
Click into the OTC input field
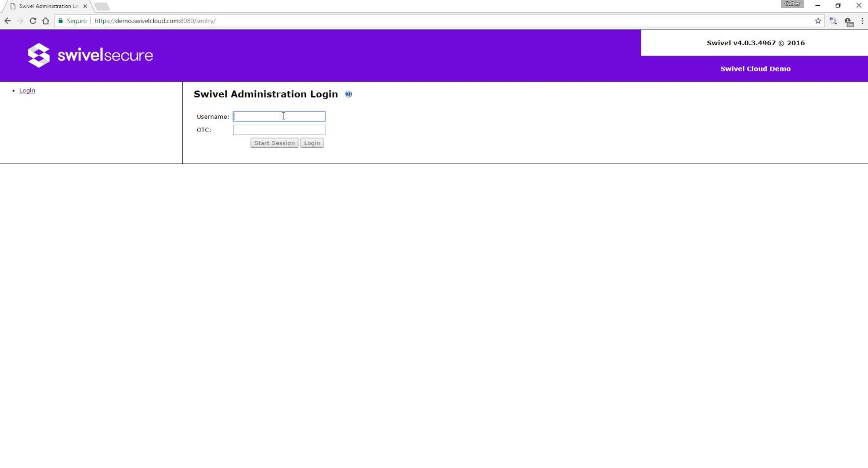pos(279,130)
